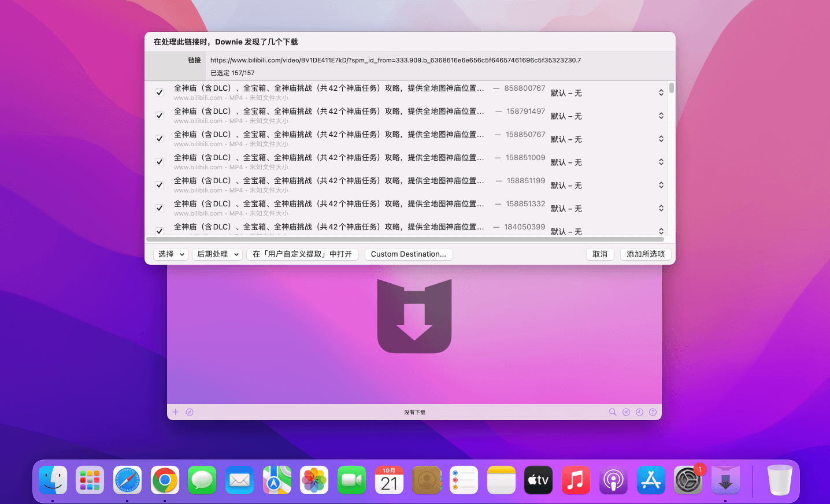Open 默认 – 无 popup for item 158851332

tap(606, 209)
